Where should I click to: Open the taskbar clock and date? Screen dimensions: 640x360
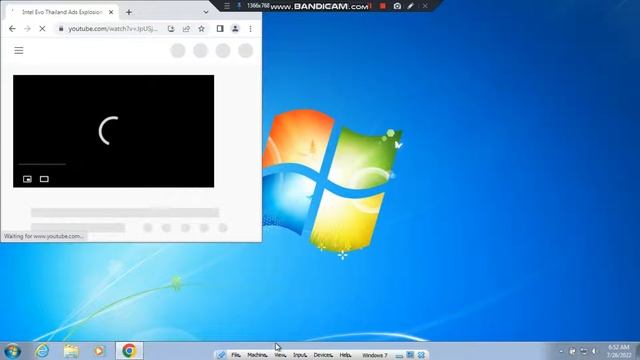click(619, 351)
